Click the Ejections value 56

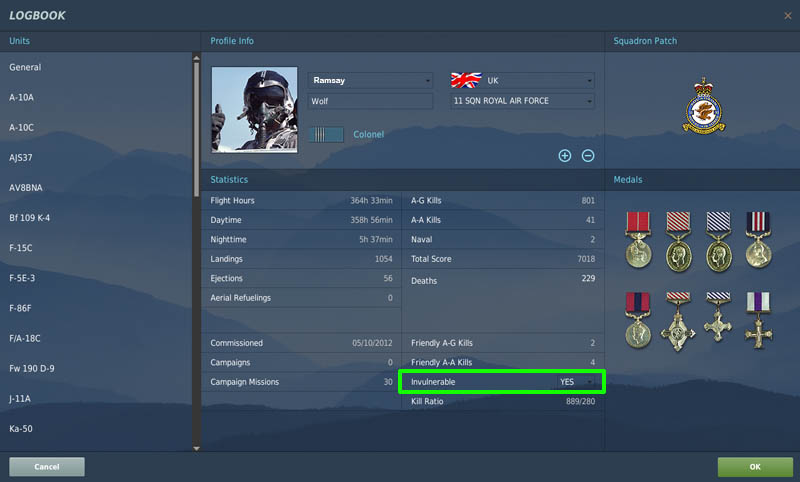pyautogui.click(x=388, y=278)
